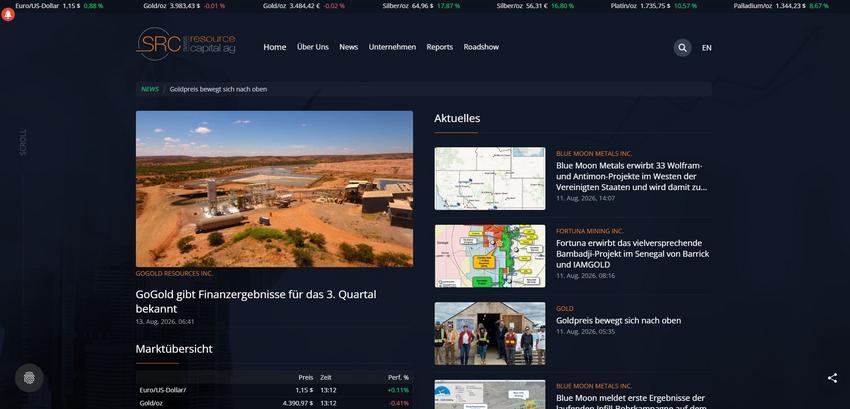Open the Unternehmen menu

pos(392,47)
